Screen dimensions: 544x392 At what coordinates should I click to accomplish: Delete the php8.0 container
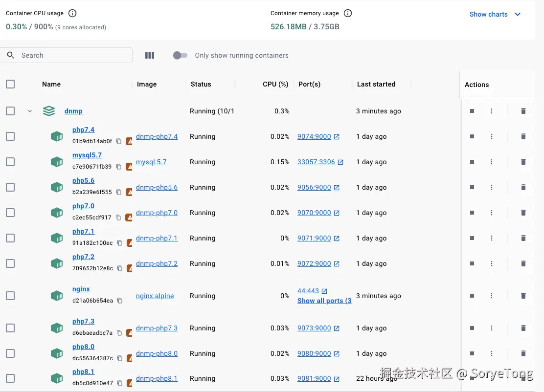[x=523, y=353]
